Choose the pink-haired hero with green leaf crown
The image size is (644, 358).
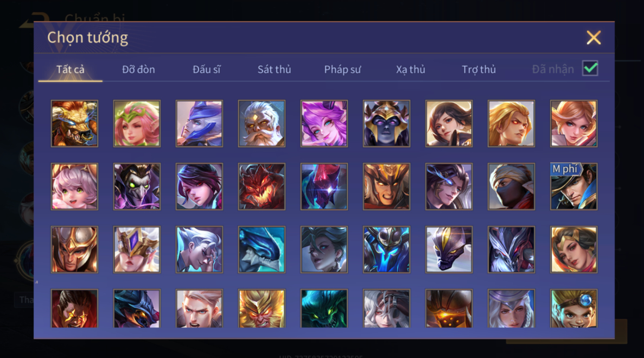click(x=137, y=124)
